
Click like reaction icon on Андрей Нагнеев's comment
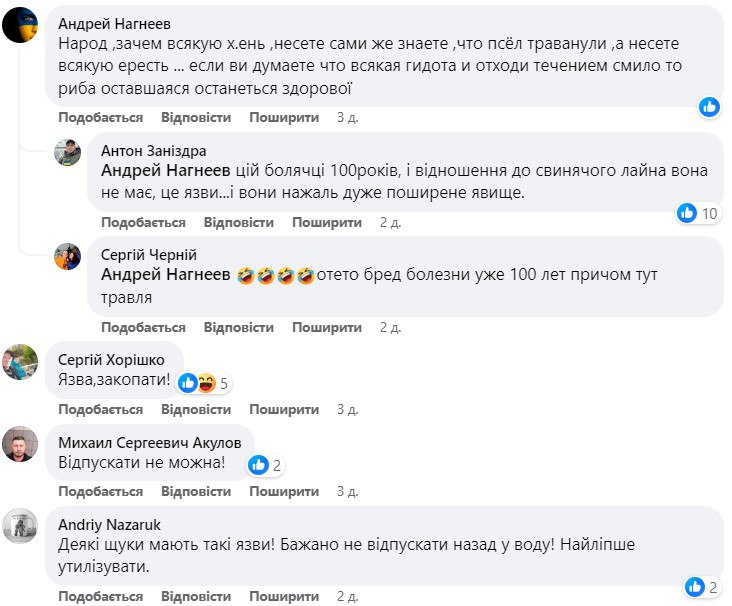click(709, 106)
